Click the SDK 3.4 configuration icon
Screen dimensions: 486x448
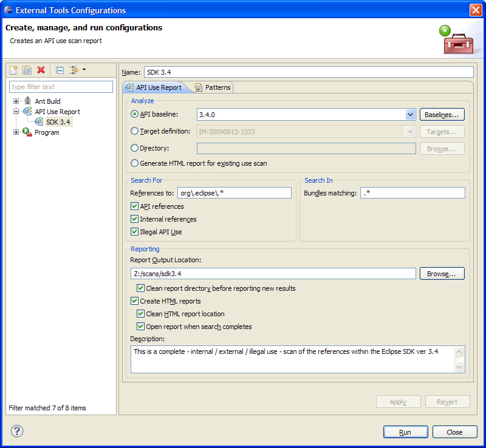pyautogui.click(x=39, y=122)
